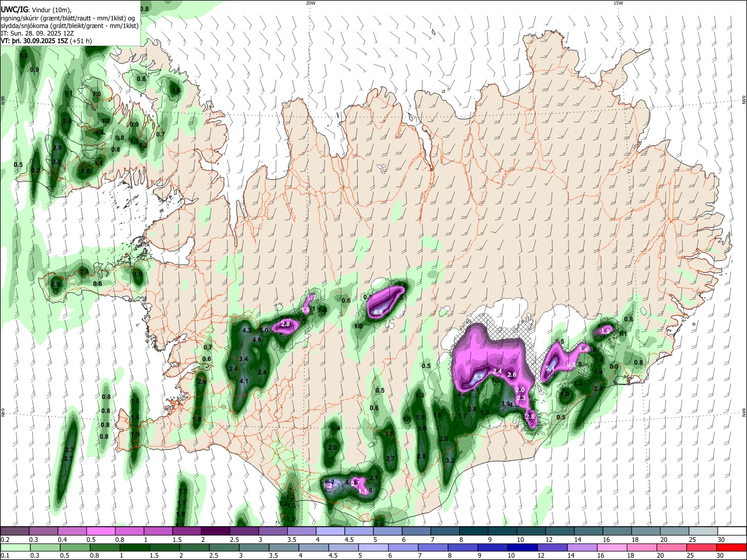This screenshot has width=747, height=560.
Task: Click the dark blue 10 rain legend swatch
Action: pos(522,547)
